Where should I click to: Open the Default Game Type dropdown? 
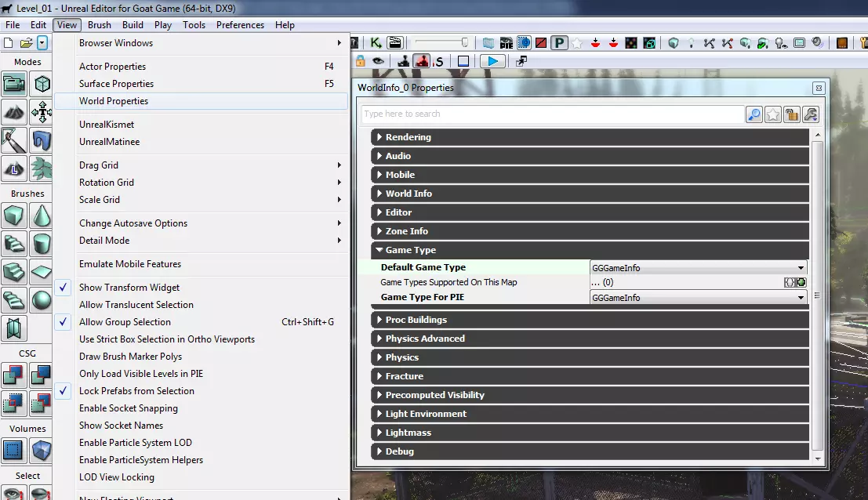[x=698, y=268]
